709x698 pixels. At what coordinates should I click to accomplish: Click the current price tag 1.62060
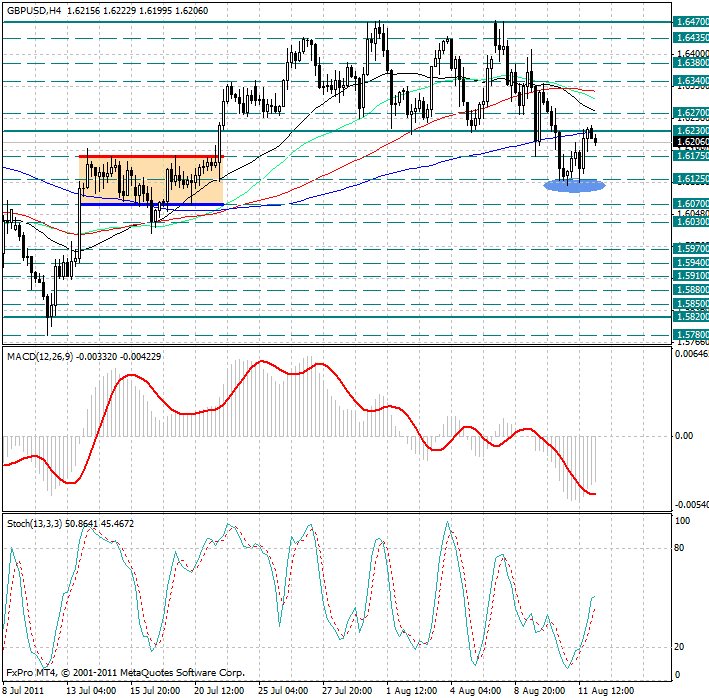coord(690,143)
